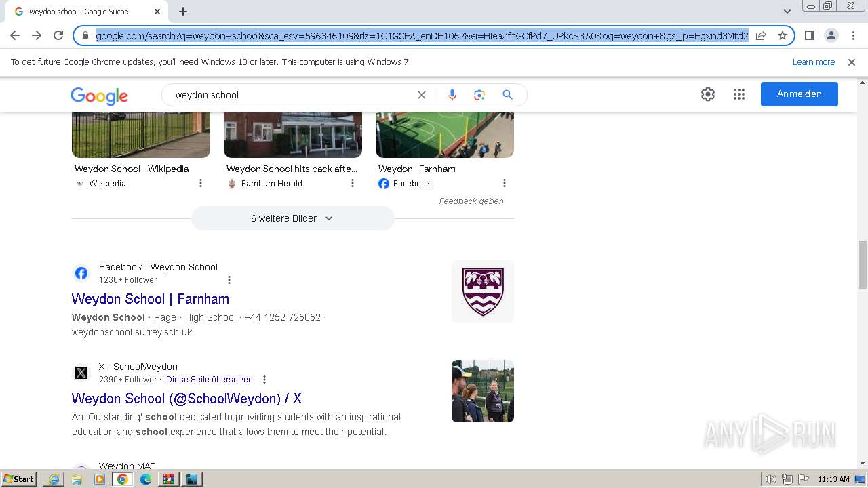Open Weydon School (@SchoolWeydon) / X result
This screenshot has width=868, height=488.
186,399
